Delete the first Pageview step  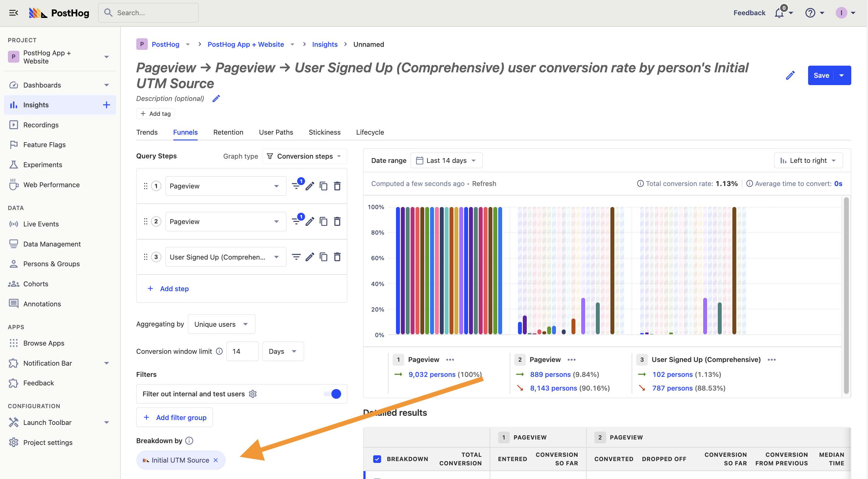(x=337, y=186)
